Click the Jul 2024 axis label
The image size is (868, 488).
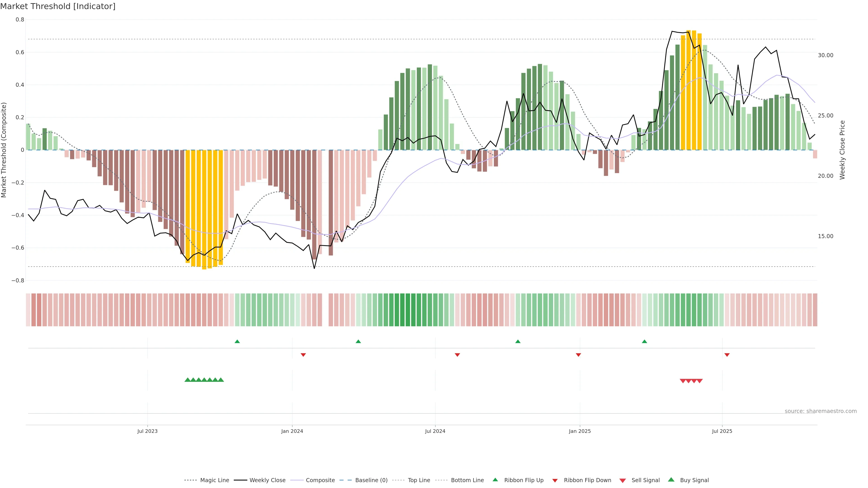pos(435,431)
